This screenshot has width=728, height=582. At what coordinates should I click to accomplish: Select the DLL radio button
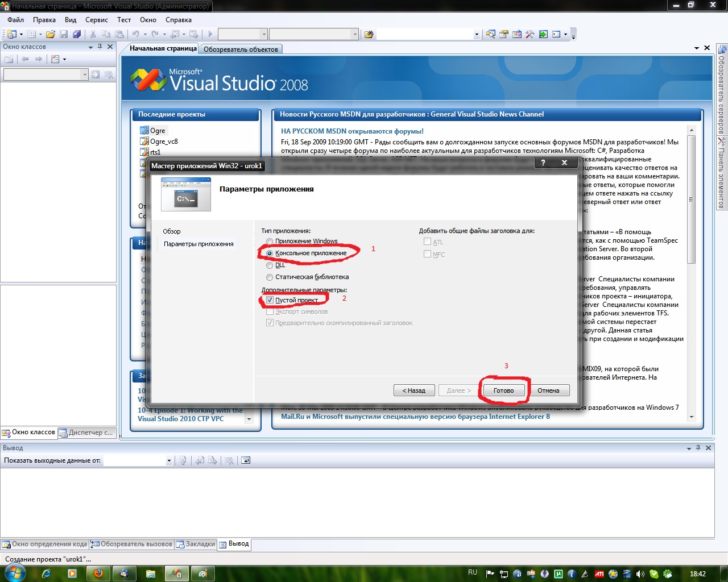[x=270, y=265]
